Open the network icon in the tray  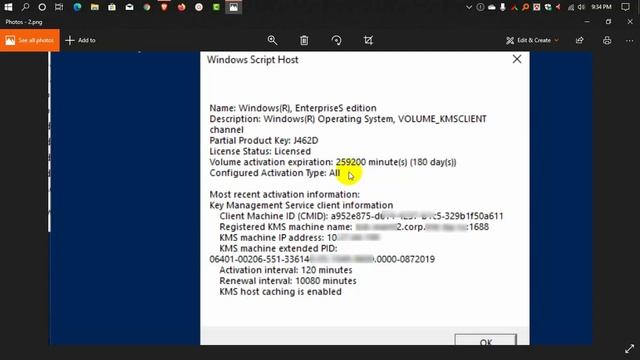click(x=571, y=7)
